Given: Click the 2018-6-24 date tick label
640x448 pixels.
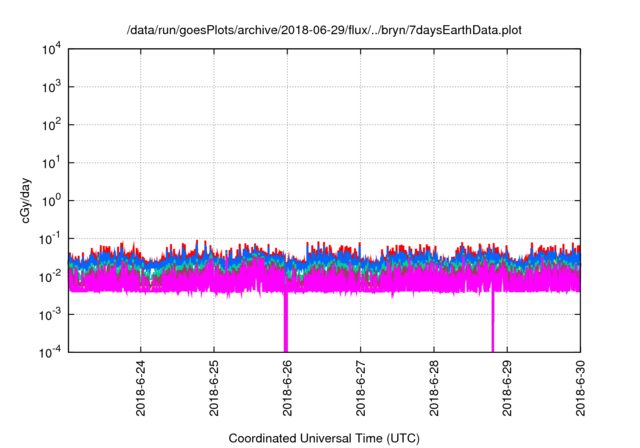Looking at the screenshot, I should [140, 388].
